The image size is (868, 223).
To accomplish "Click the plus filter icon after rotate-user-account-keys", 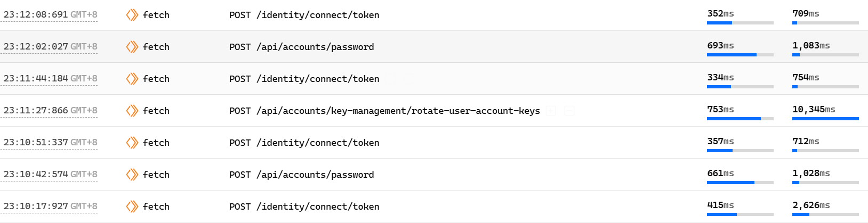I will point(551,111).
